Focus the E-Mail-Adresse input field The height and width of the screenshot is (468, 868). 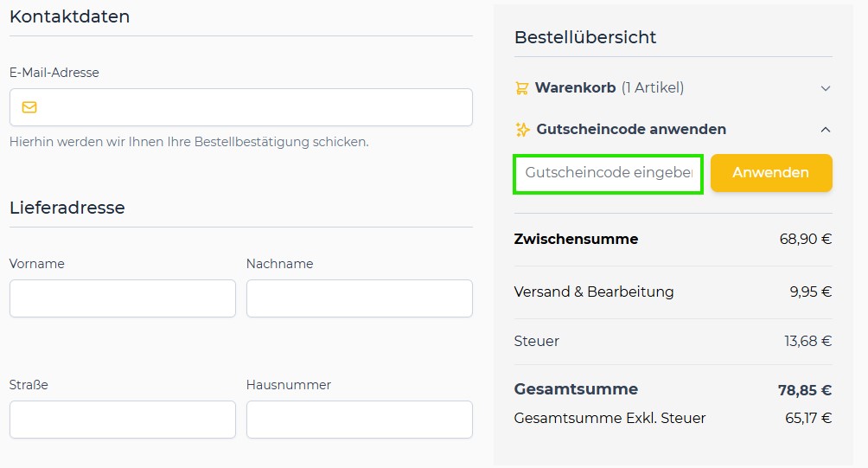click(241, 107)
